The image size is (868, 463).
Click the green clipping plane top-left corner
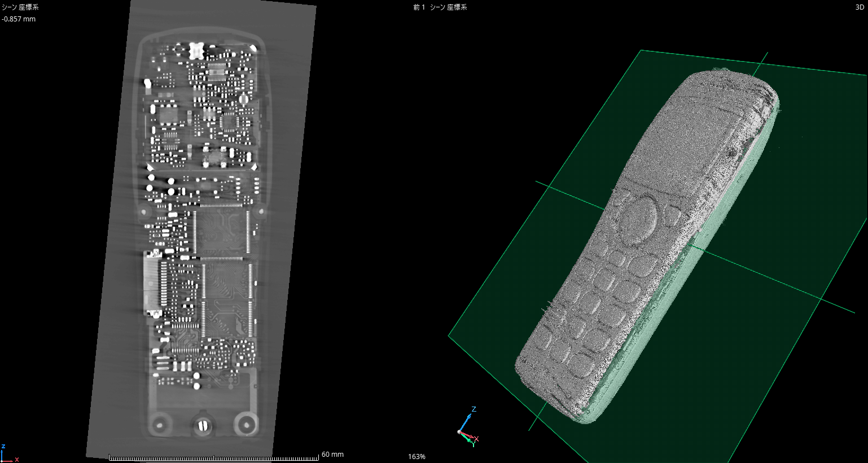coord(641,50)
